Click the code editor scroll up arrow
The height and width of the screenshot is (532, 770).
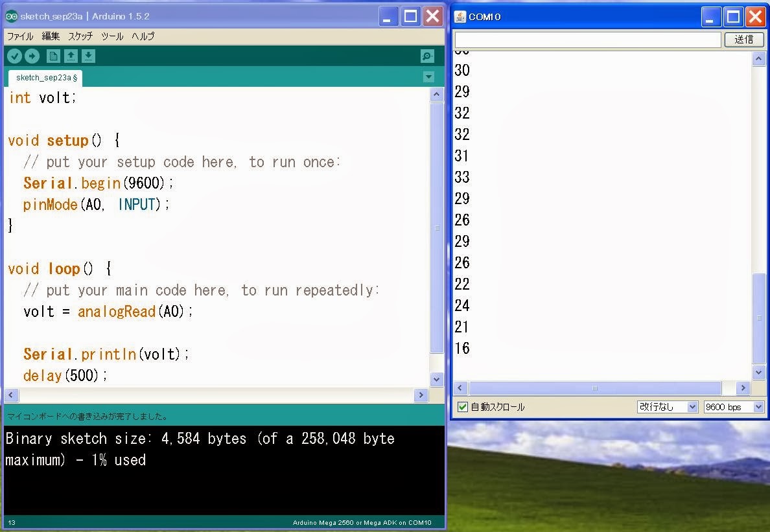pos(437,94)
